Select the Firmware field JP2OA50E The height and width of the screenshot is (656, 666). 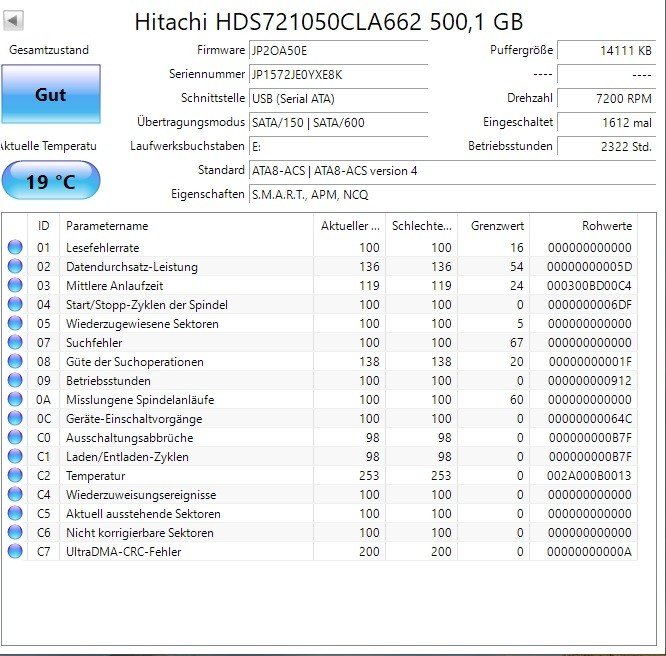[338, 50]
